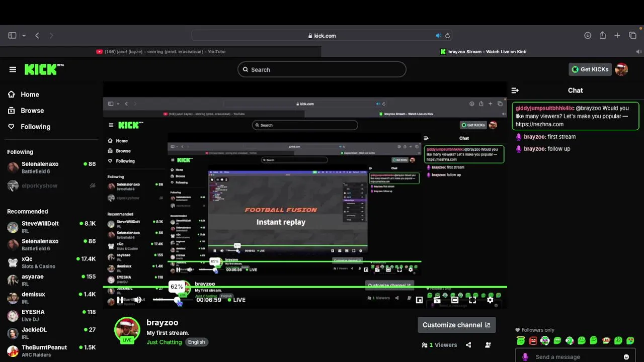Go back in browser
Image resolution: width=644 pixels, height=362 pixels.
point(37,36)
